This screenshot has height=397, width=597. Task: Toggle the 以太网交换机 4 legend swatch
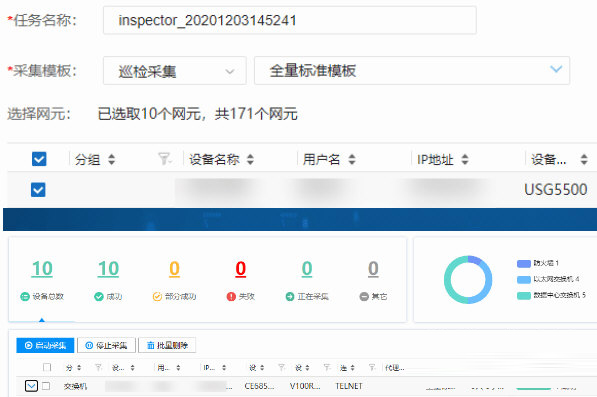pos(524,279)
